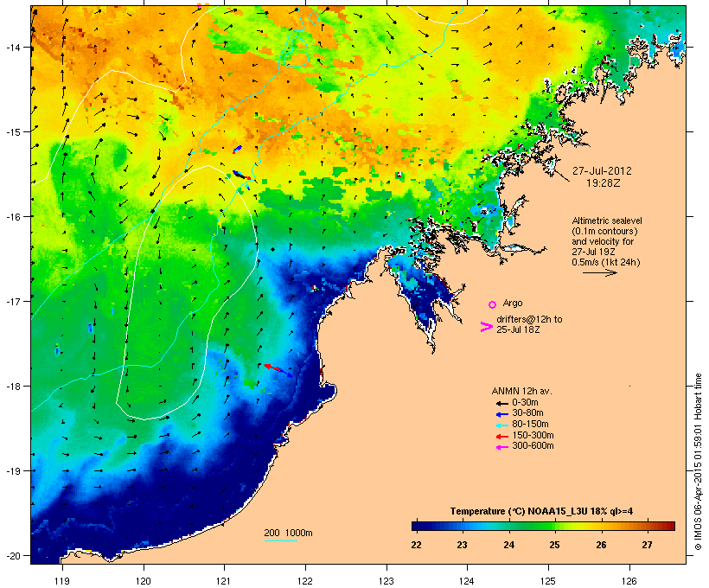Click the '0-30m' depth label

525,403
